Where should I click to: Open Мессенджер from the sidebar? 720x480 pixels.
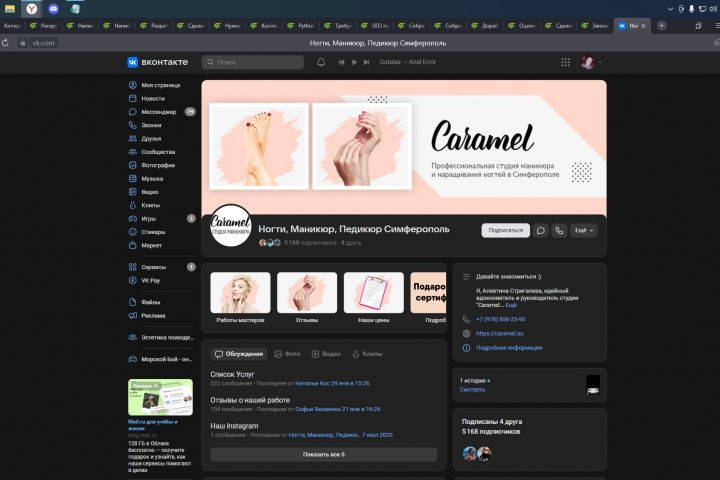click(158, 112)
